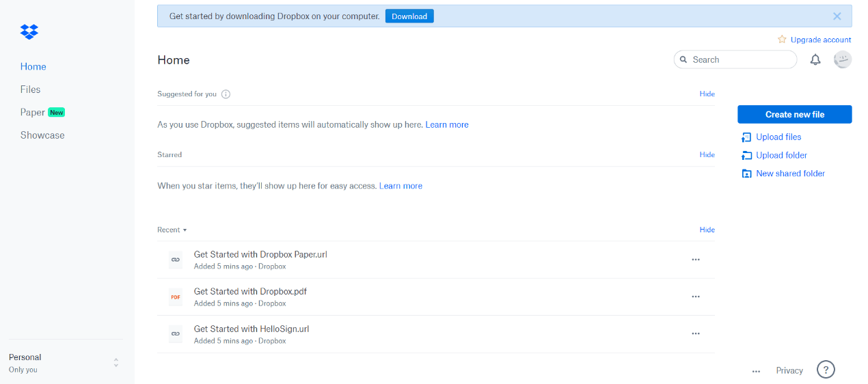Open Get Started with Dropbox Paper.url
The image size is (868, 384).
tap(260, 255)
